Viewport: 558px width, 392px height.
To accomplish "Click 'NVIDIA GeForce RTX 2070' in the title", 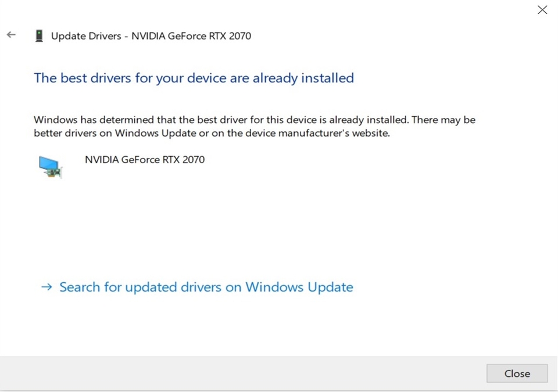I will click(191, 36).
